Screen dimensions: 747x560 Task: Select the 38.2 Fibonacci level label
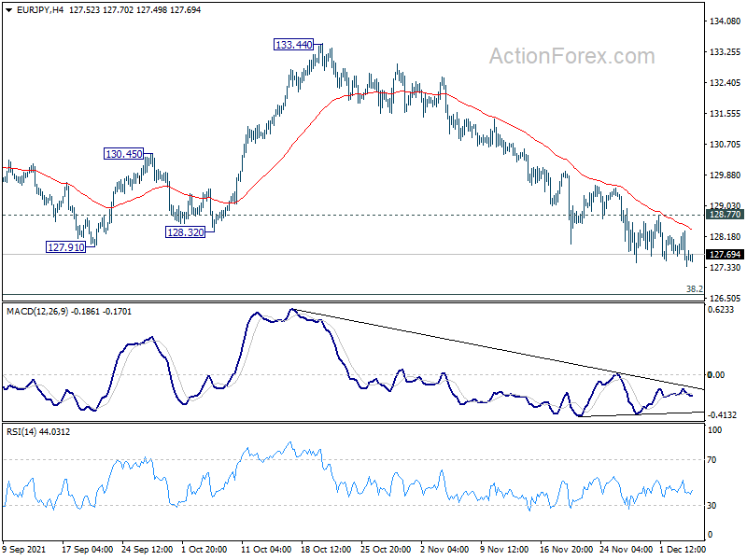coord(694,289)
